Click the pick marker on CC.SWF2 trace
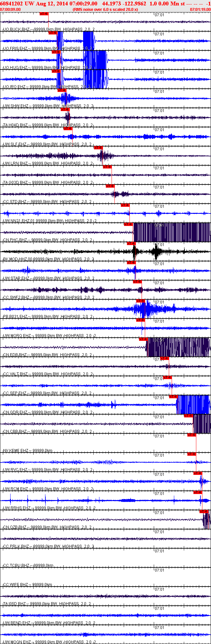This screenshot has width=211, height=644. (x=137, y=282)
